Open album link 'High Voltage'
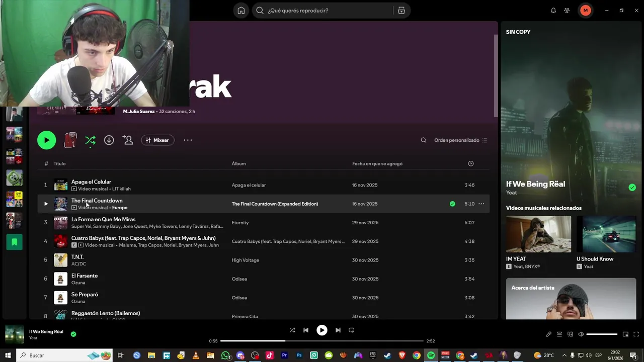 coord(246,260)
